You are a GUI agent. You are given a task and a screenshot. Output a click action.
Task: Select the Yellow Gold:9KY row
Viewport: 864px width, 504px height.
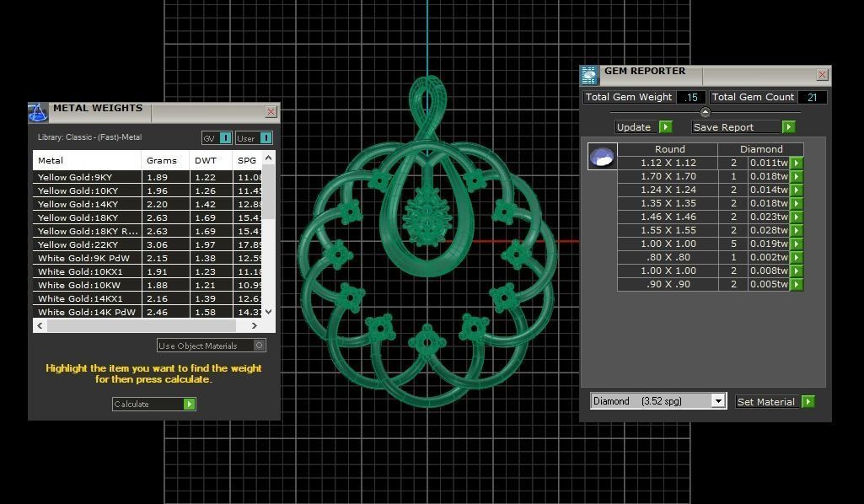[148, 177]
